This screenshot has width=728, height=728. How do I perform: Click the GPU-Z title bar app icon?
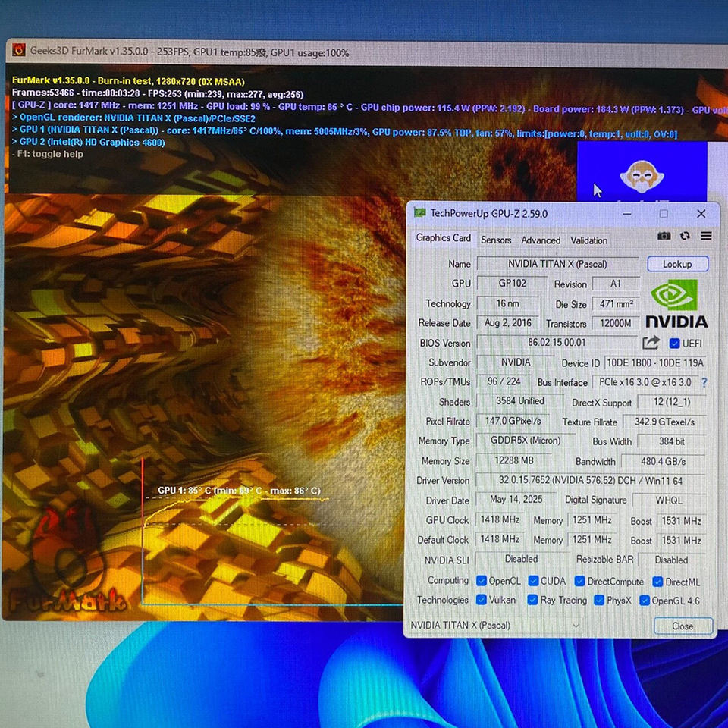coord(419,213)
